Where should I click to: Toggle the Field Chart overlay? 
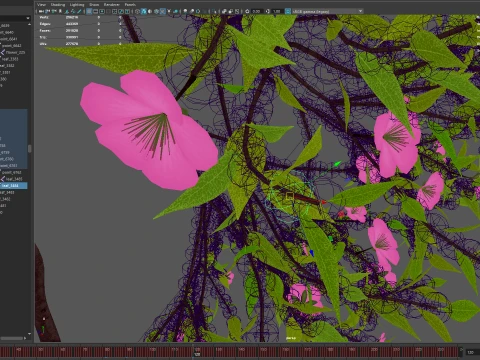point(115,11)
